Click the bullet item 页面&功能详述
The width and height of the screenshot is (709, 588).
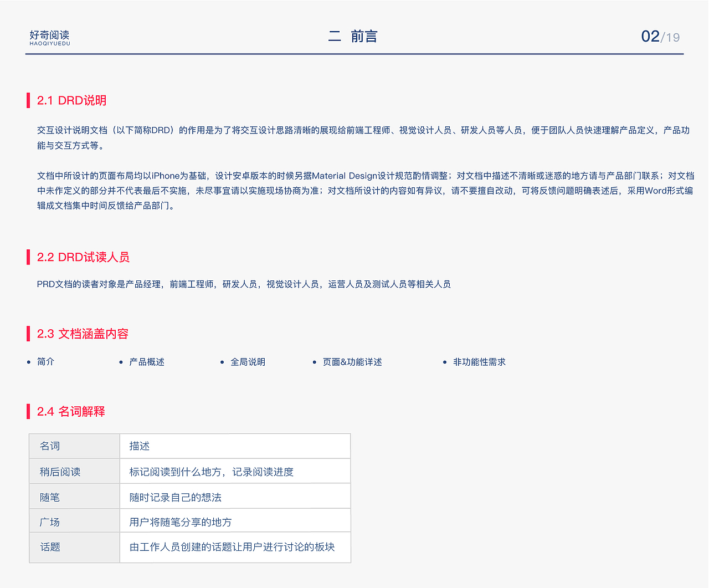coord(352,362)
